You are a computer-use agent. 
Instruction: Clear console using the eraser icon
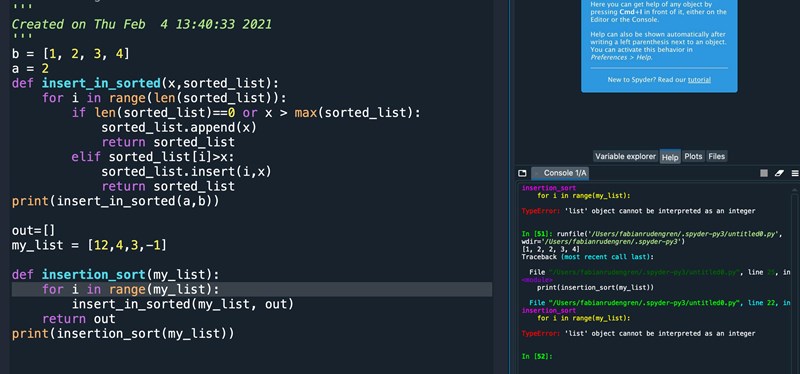pos(779,173)
